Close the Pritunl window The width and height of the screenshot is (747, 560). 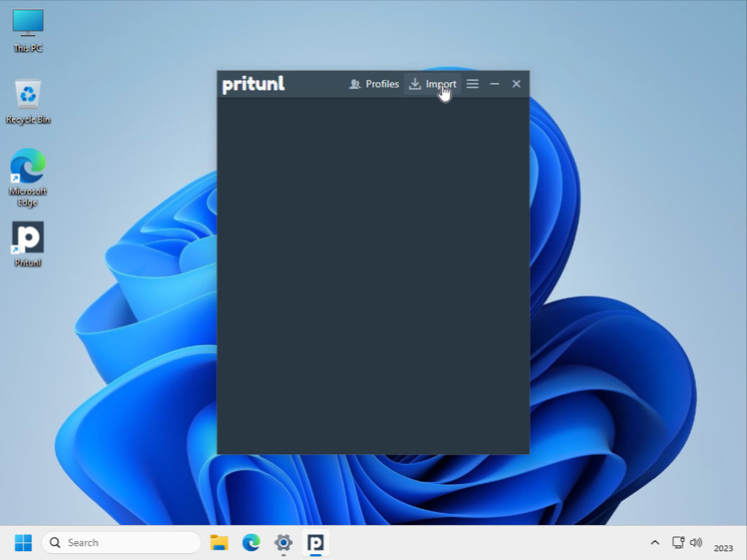pos(516,84)
